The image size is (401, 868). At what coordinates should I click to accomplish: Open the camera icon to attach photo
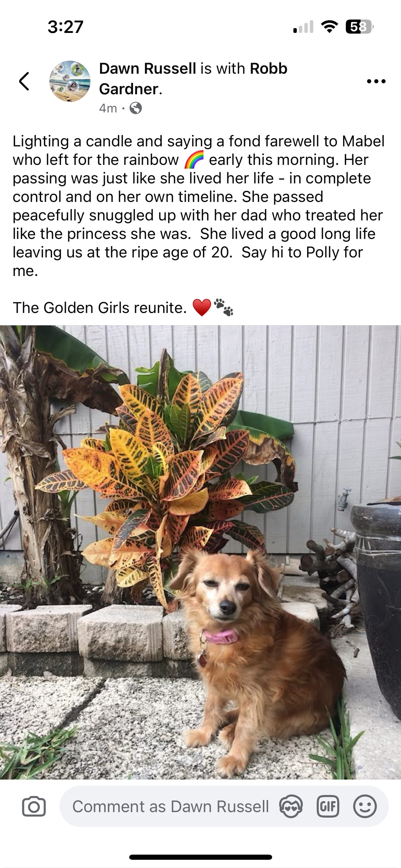[x=34, y=807]
